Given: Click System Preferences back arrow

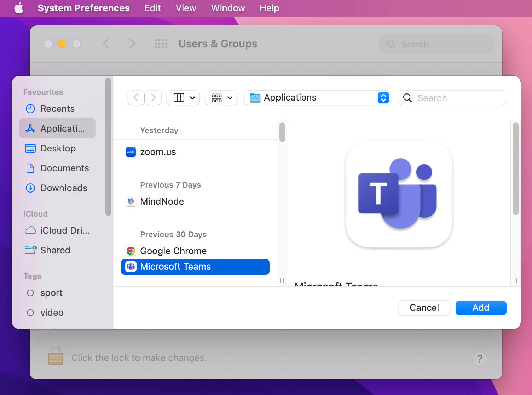Looking at the screenshot, I should tap(106, 44).
